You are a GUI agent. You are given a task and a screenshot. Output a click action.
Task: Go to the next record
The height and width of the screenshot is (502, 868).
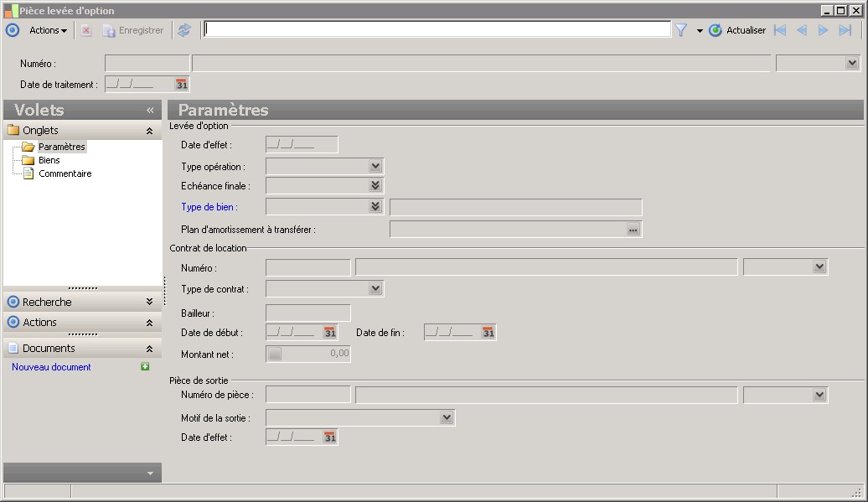[x=823, y=30]
